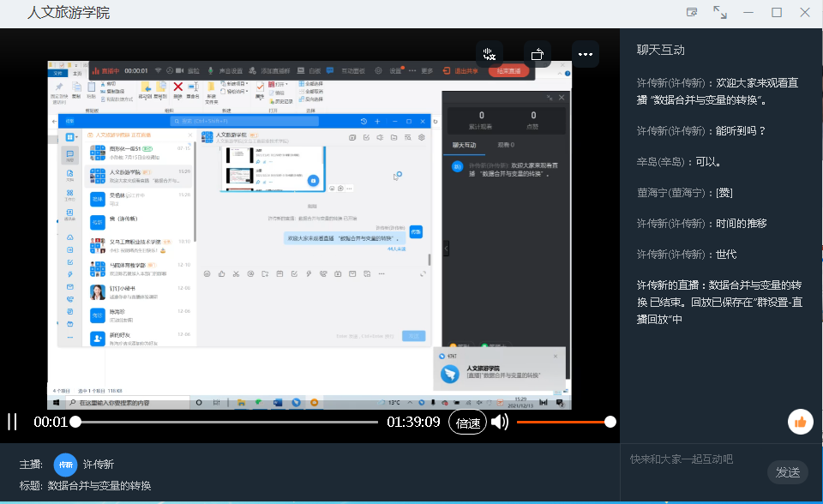The width and height of the screenshot is (823, 504).
Task: Click the host name 许传新 below the video
Action: [98, 465]
